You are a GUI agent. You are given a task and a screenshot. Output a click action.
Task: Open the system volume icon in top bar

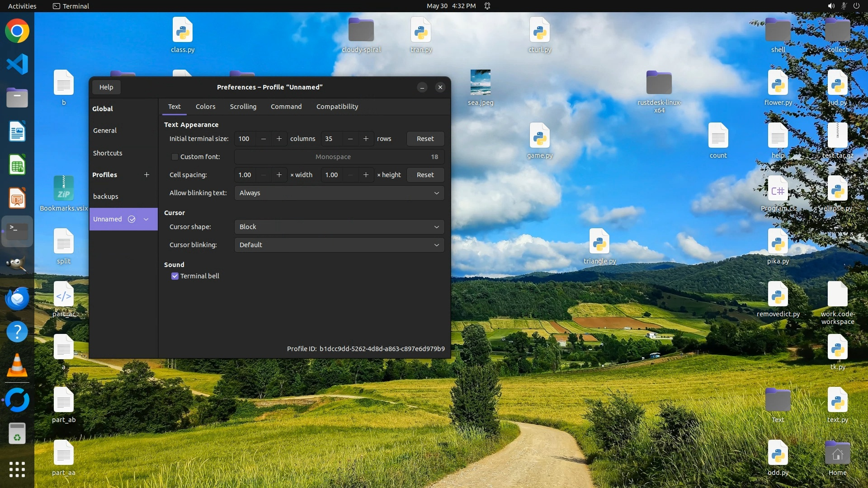tap(831, 6)
